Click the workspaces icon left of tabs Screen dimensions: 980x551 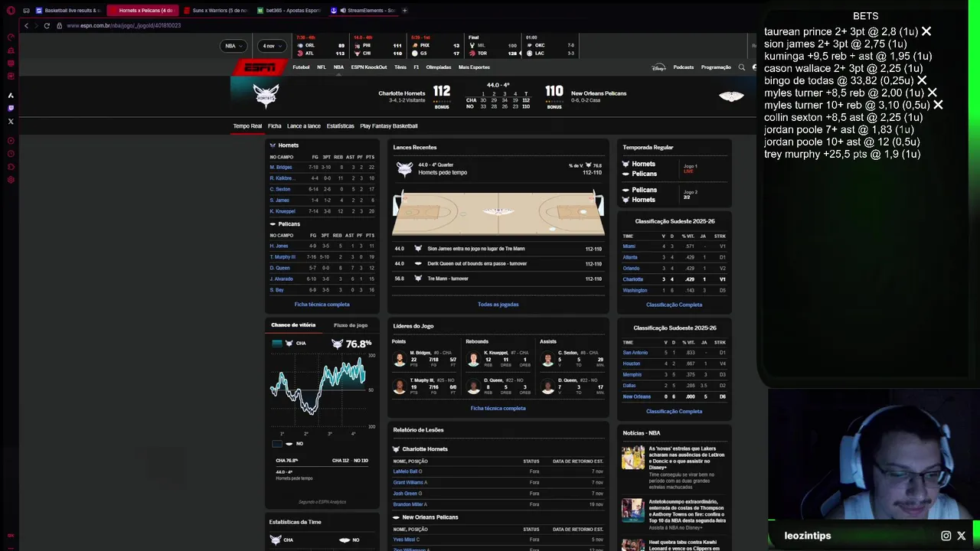(26, 11)
